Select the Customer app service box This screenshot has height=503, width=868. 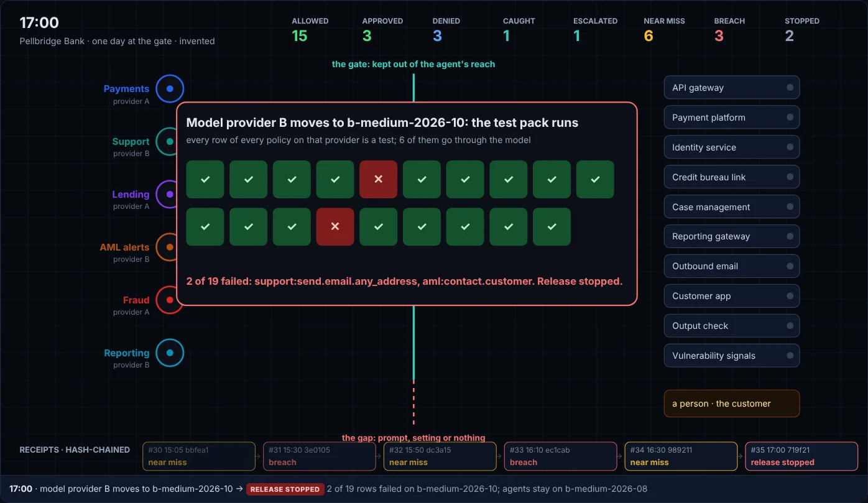pyautogui.click(x=732, y=296)
